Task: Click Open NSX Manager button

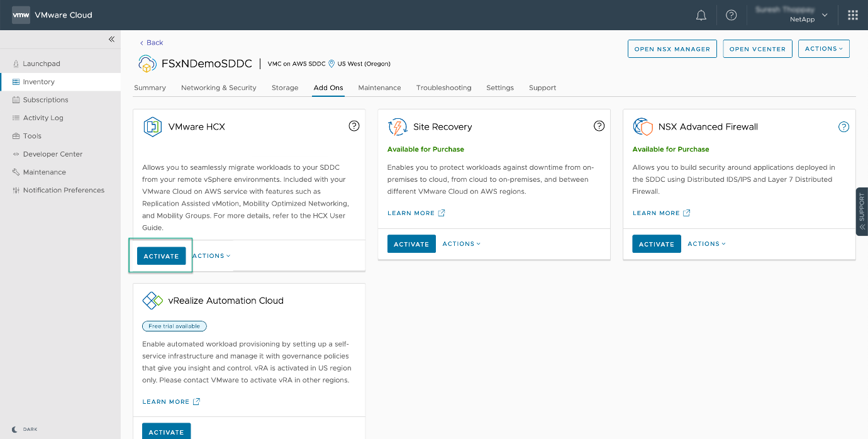Action: coord(672,49)
